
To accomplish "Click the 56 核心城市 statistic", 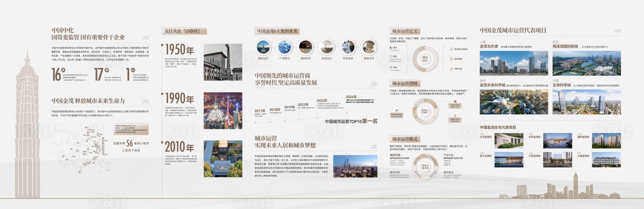I will coord(131,143).
